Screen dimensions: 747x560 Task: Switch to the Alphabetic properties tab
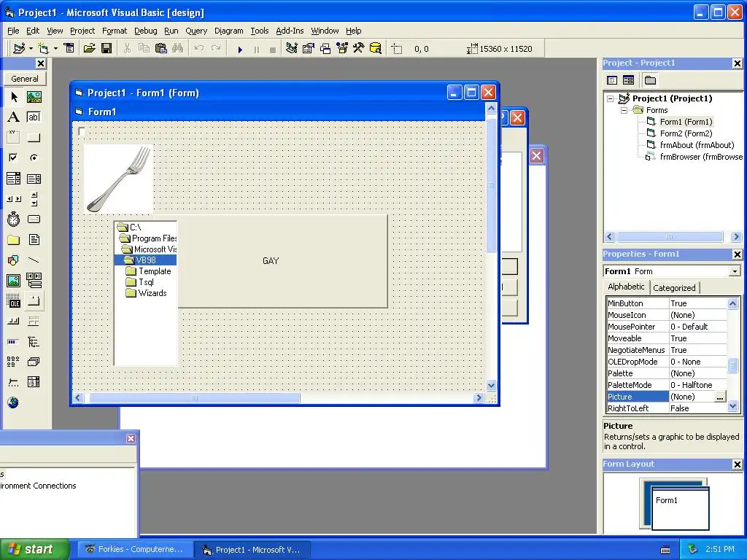click(626, 287)
